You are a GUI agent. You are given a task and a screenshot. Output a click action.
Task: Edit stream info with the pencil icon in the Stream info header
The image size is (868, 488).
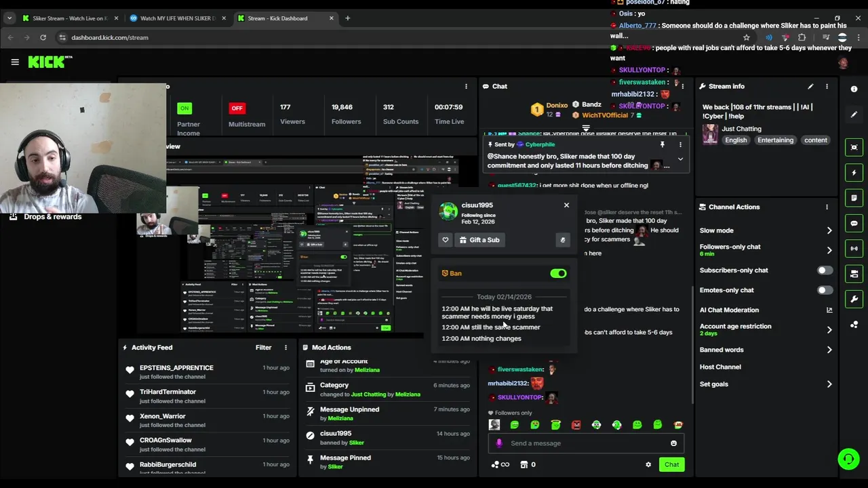[810, 86]
